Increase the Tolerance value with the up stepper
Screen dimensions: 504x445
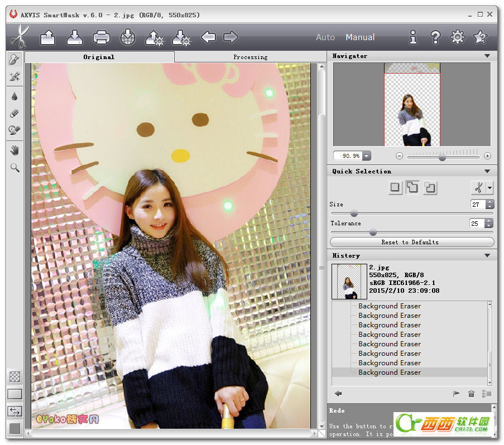(x=489, y=221)
